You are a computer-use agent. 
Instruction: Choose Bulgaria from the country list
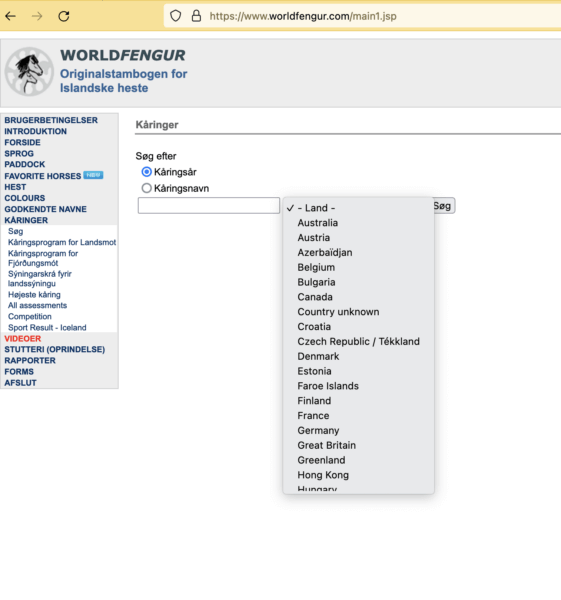(x=359, y=282)
